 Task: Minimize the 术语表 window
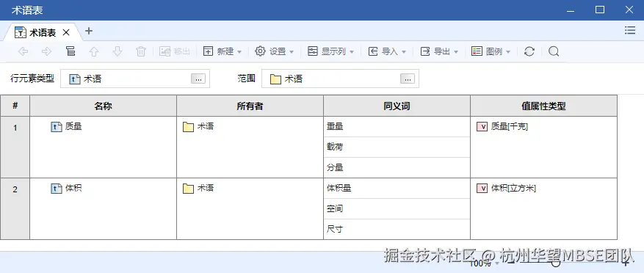(571, 11)
